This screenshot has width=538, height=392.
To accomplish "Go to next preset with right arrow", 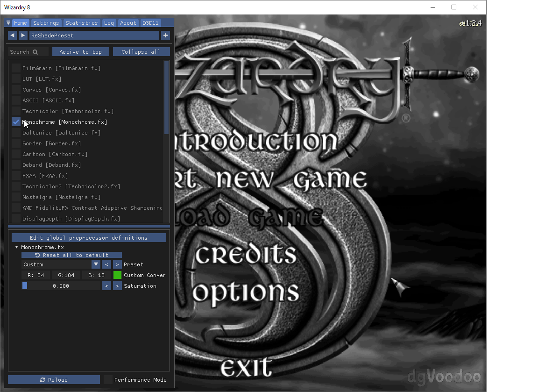I will tap(23, 35).
